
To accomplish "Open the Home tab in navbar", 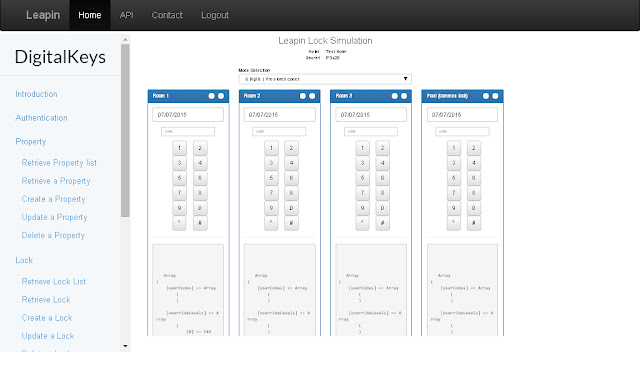I will (x=90, y=15).
